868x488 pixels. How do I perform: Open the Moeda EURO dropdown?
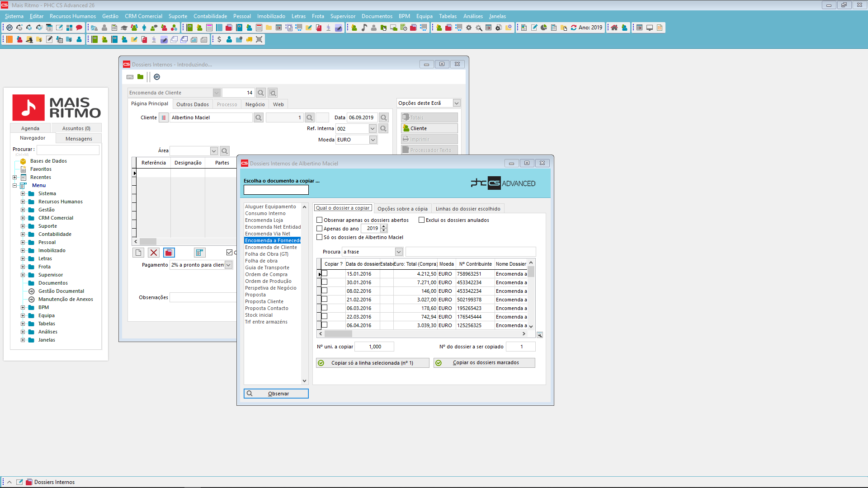click(x=373, y=140)
